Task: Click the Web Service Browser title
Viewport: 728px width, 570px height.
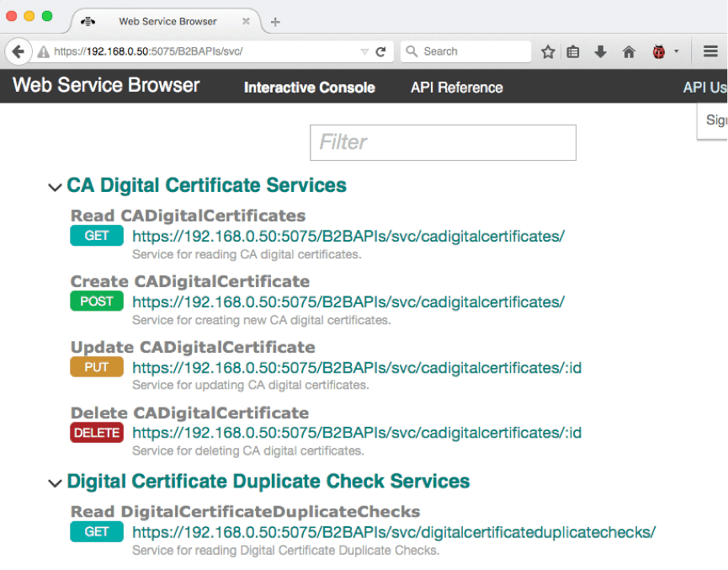Action: (106, 86)
